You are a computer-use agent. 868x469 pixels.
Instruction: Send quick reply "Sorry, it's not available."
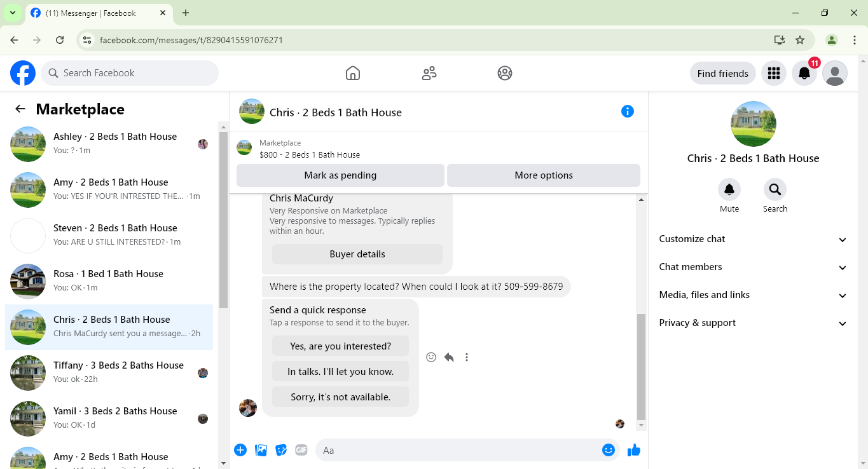click(x=341, y=397)
